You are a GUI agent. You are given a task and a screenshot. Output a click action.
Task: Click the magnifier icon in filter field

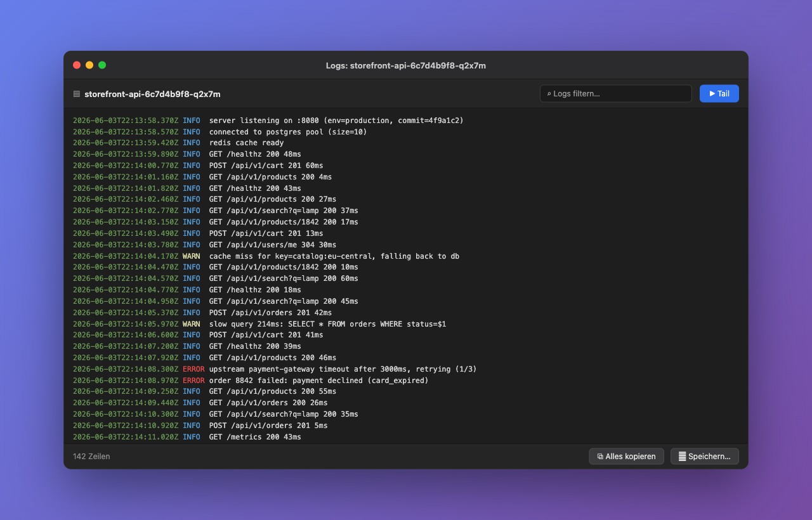tap(549, 94)
